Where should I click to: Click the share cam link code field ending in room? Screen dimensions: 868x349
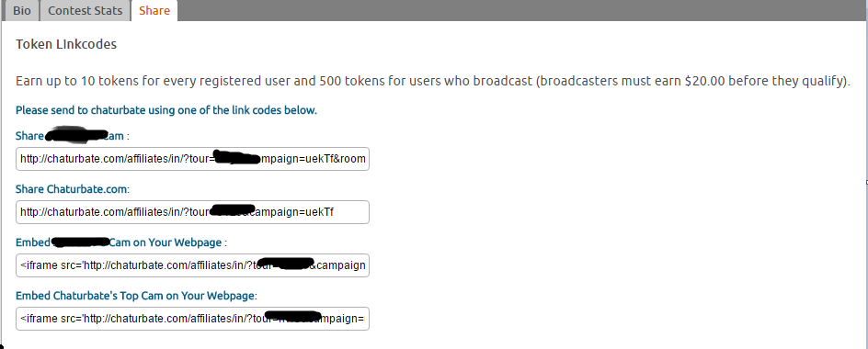click(x=193, y=159)
